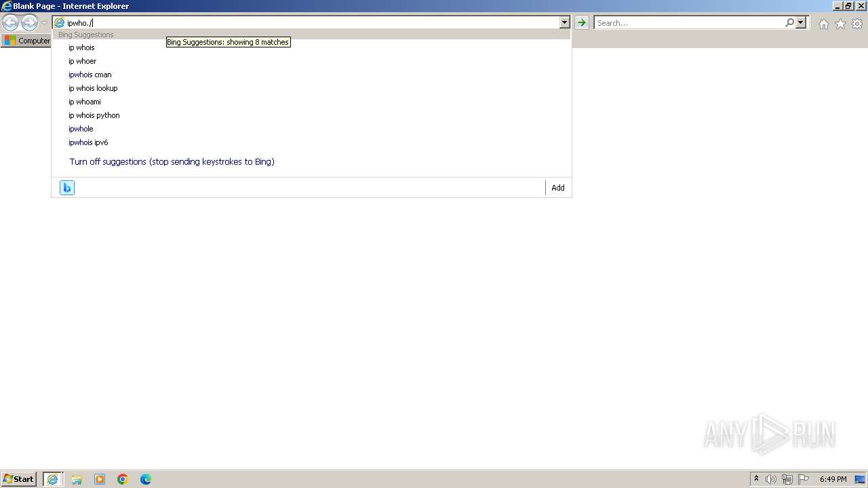Click the Forward navigation arrow
Viewport: 868px width, 488px height.
click(29, 23)
